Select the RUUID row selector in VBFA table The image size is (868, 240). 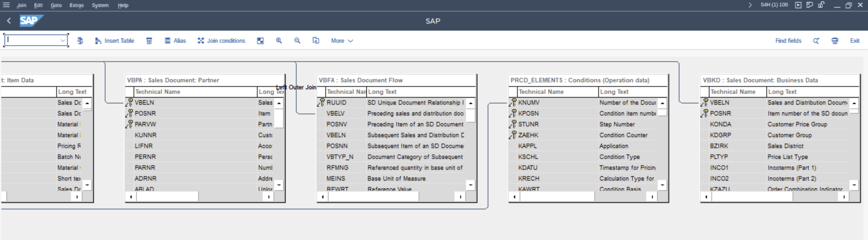(x=321, y=103)
